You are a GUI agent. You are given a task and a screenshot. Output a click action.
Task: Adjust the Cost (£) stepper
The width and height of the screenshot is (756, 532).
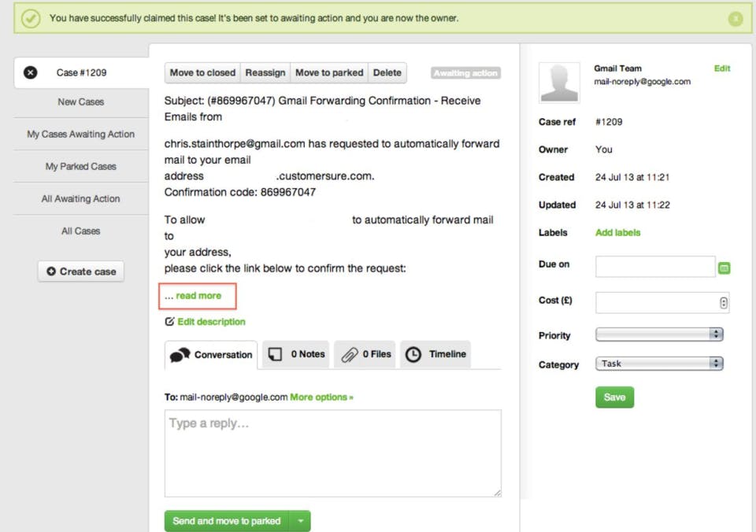[x=724, y=303]
